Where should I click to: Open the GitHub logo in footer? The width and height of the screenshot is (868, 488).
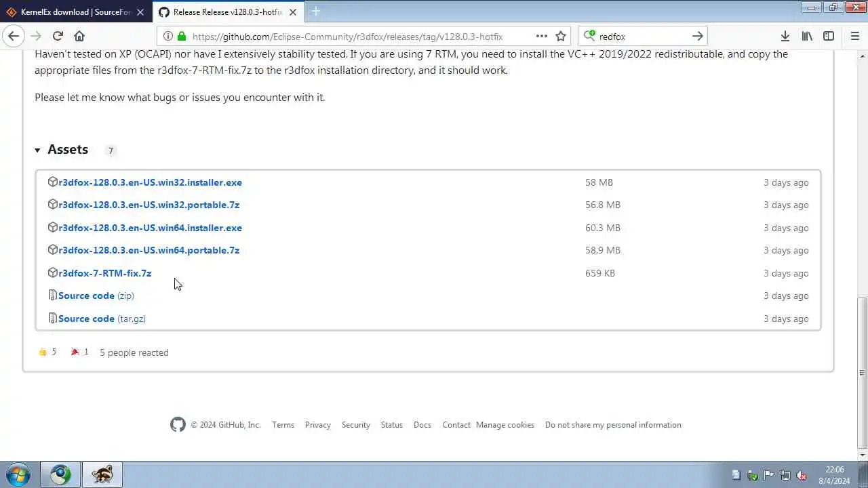[178, 425]
